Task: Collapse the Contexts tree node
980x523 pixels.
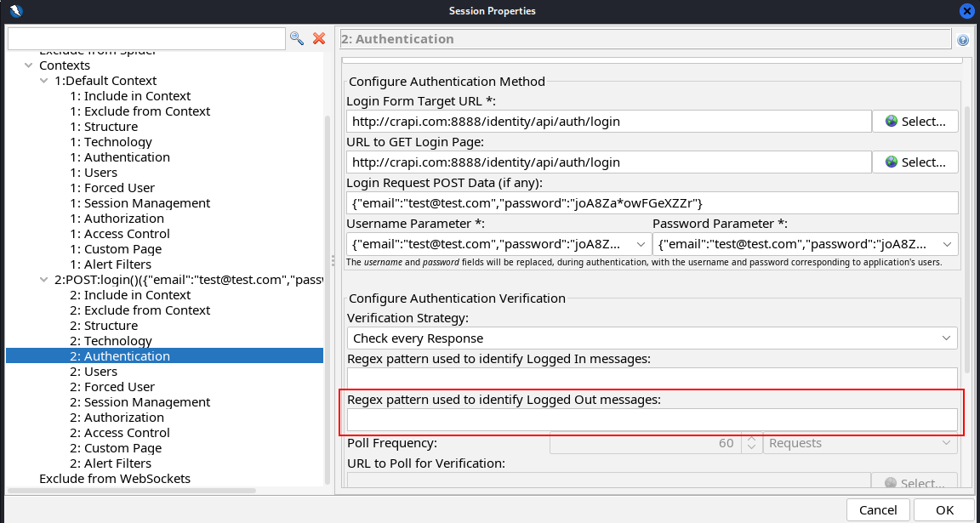Action: [x=29, y=65]
